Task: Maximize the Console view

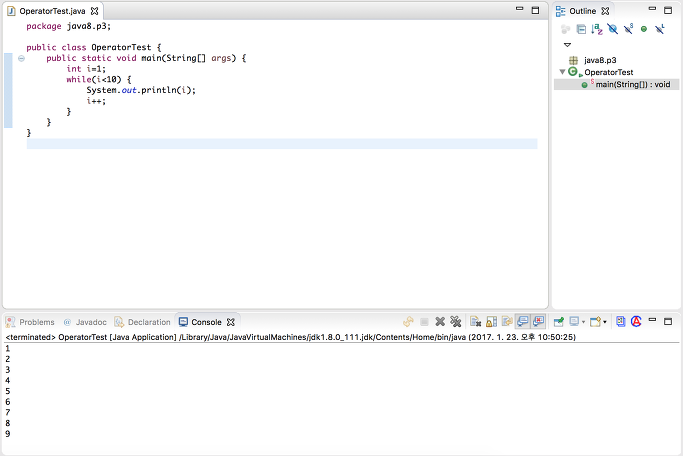Action: point(668,321)
